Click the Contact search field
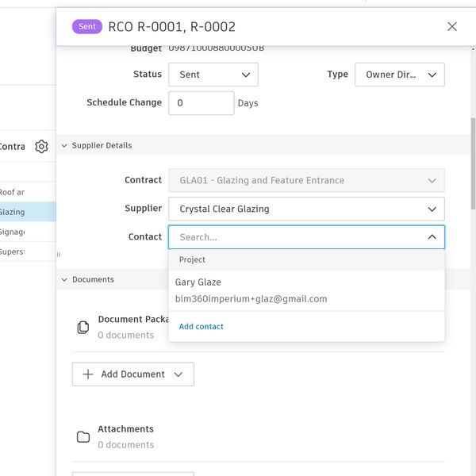This screenshot has height=476, width=476. [x=297, y=237]
